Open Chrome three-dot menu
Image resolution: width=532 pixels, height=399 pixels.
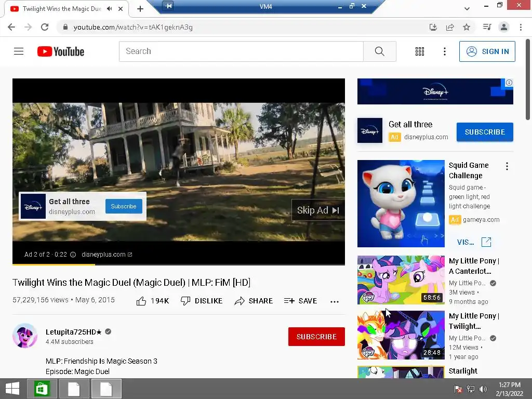tap(521, 27)
